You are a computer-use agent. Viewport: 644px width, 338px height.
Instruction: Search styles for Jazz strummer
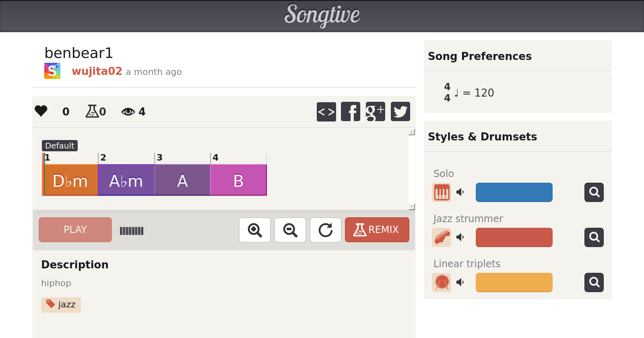click(x=594, y=237)
